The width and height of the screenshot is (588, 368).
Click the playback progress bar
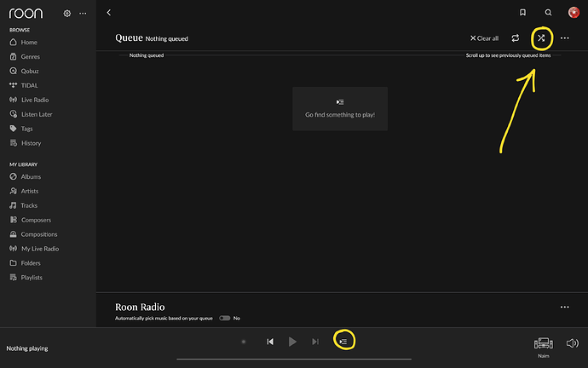[x=294, y=359]
